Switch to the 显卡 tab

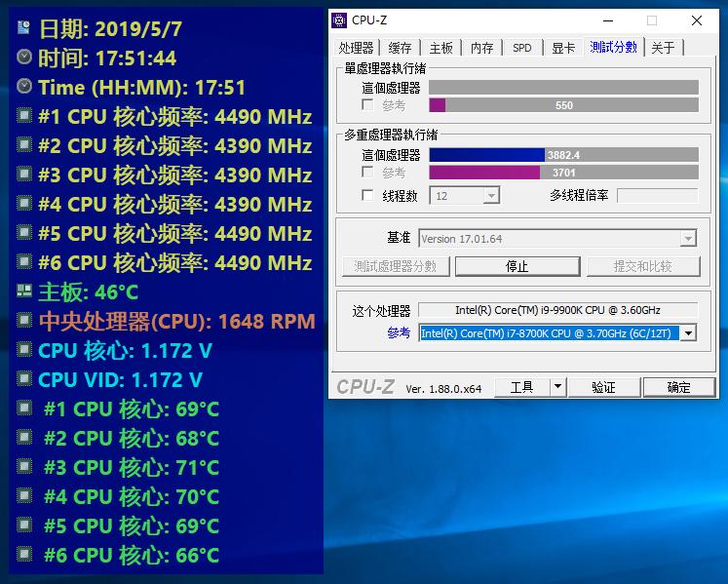(563, 48)
